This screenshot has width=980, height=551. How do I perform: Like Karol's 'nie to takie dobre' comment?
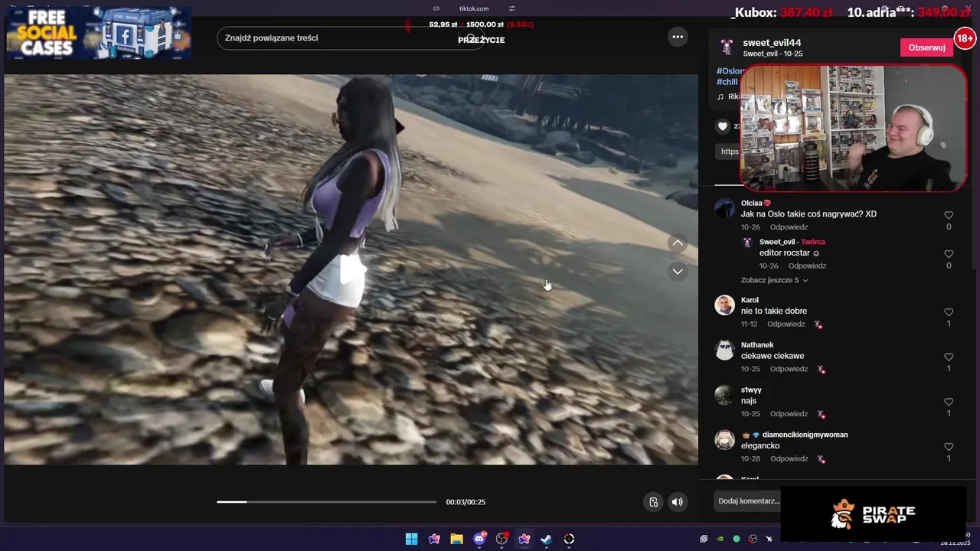[949, 312]
